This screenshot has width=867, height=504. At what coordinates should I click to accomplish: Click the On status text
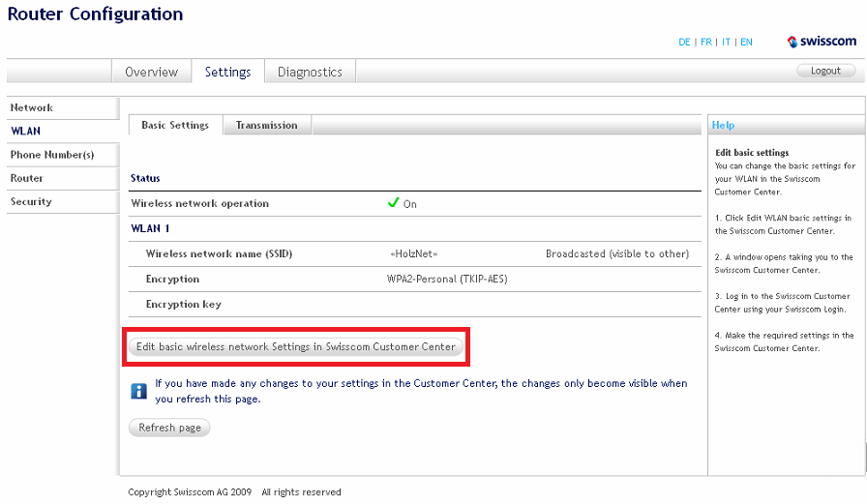tap(409, 204)
